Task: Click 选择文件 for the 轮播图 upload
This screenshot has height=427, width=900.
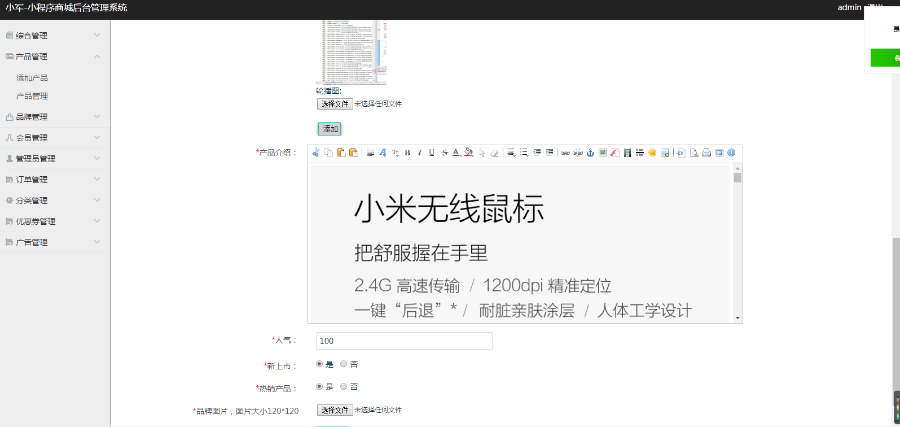Action: pos(335,104)
